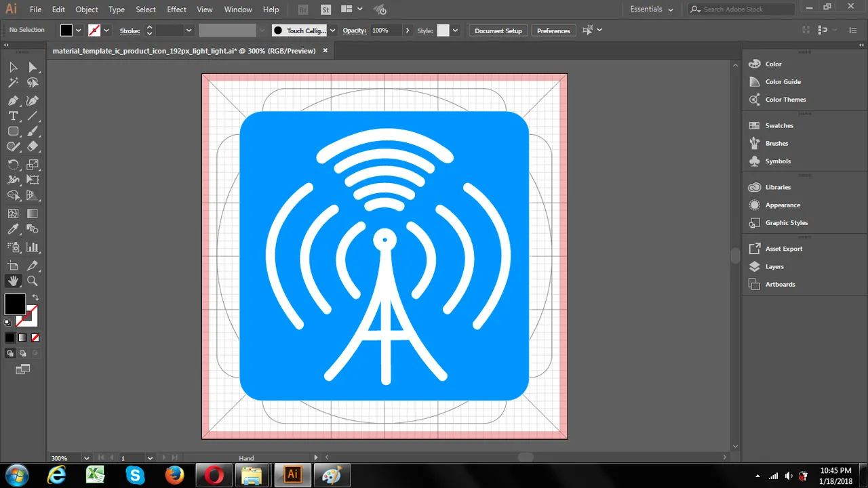The image size is (868, 488).
Task: Open stroke color dropdown in control bar
Action: pyautogui.click(x=106, y=30)
